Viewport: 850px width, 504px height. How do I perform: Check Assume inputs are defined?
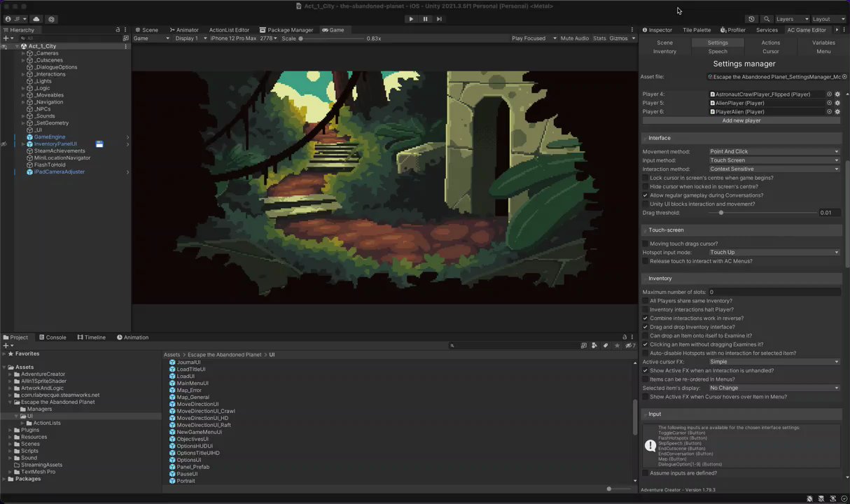coord(646,473)
